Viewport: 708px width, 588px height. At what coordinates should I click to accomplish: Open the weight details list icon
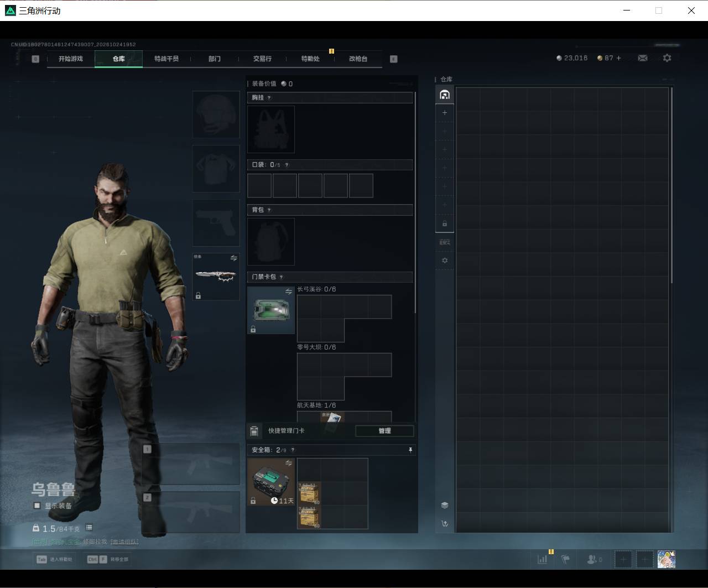click(89, 528)
